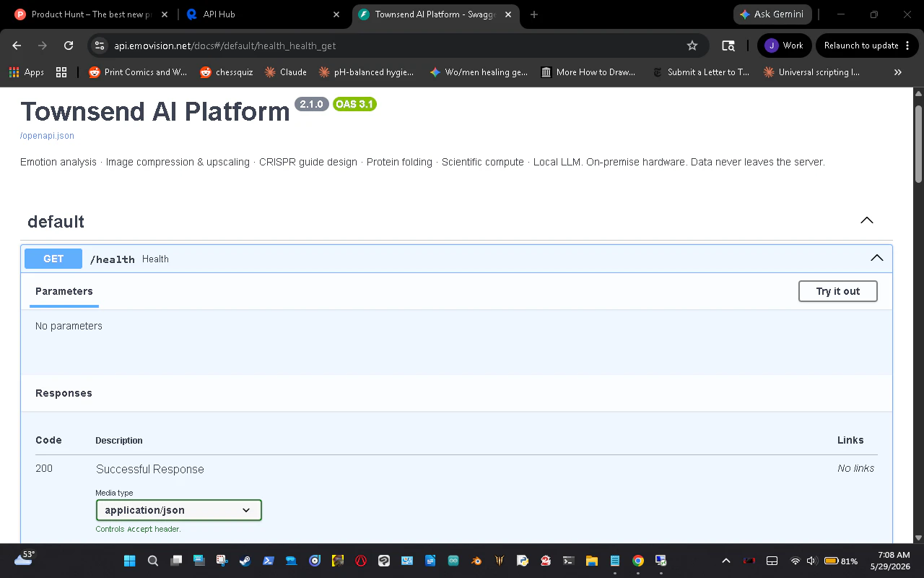This screenshot has width=924, height=578.
Task: Switch to the API Hub tab
Action: [261, 14]
